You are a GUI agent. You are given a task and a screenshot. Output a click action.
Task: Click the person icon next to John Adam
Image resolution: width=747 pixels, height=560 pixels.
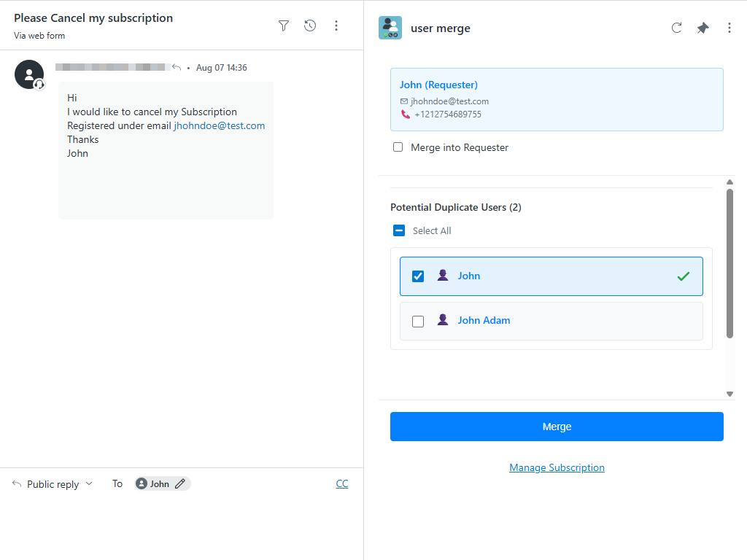443,319
